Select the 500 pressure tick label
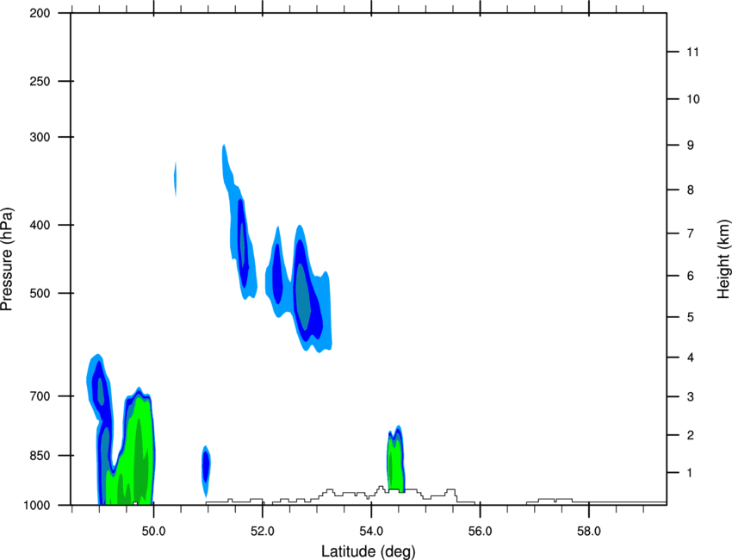This screenshot has height=560, width=732. 40,293
